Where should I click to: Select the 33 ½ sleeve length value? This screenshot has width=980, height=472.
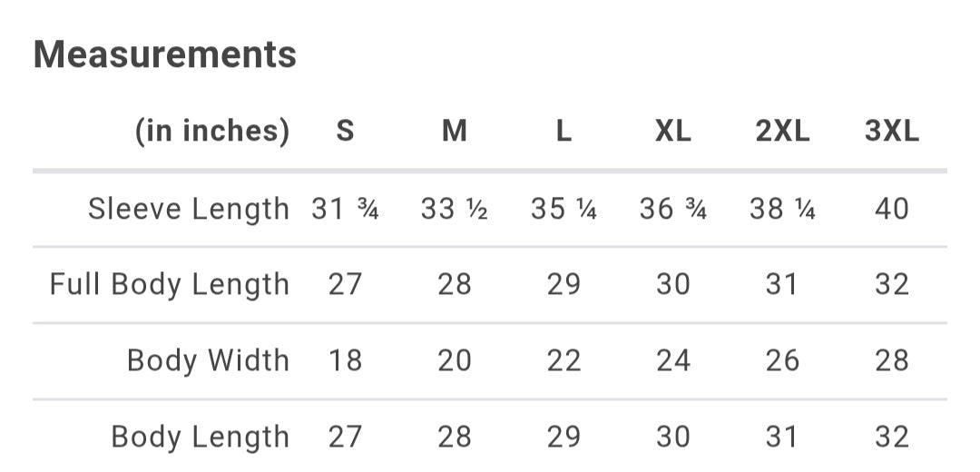pyautogui.click(x=455, y=210)
